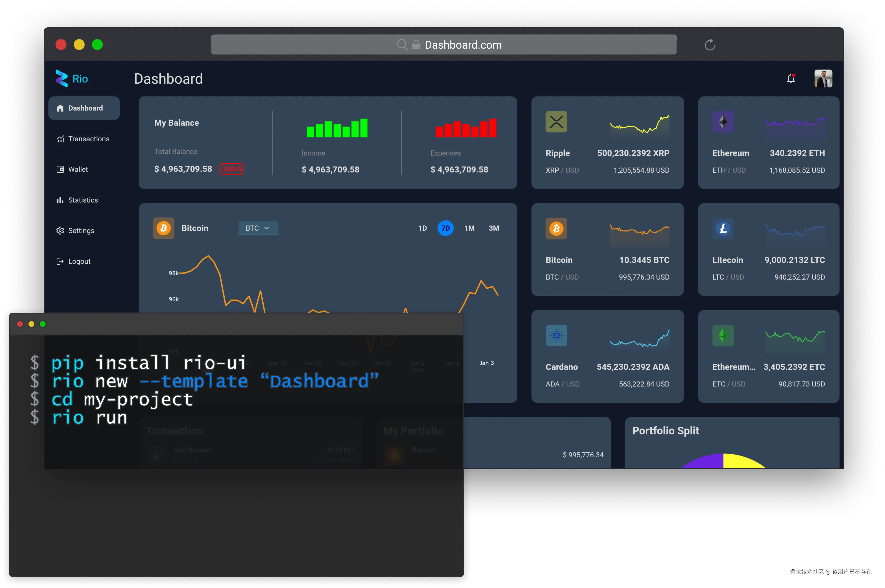This screenshot has width=885, height=588.
Task: Click the Ethereum coin icon
Action: click(723, 122)
